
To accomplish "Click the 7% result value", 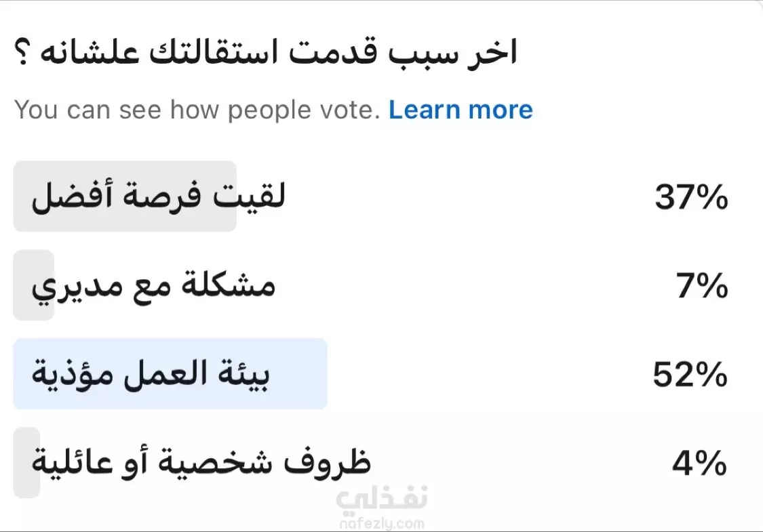I will [x=702, y=286].
